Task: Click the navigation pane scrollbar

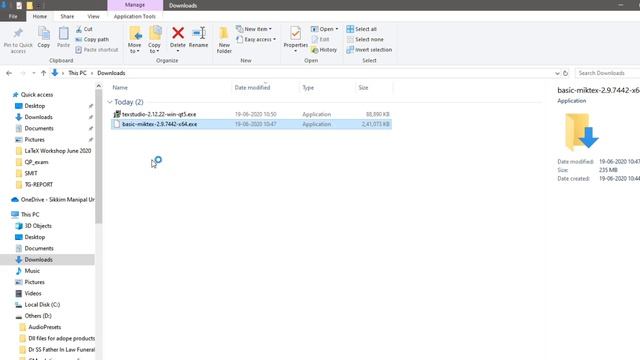Action: tap(98, 156)
